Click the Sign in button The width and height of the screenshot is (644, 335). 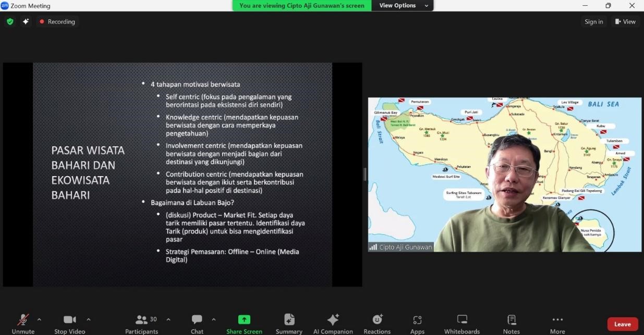(594, 22)
